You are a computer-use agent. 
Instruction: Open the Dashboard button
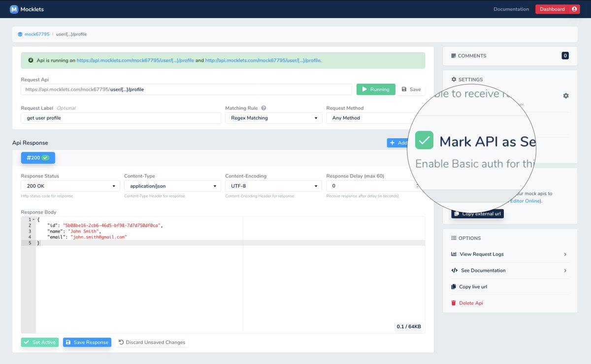558,9
